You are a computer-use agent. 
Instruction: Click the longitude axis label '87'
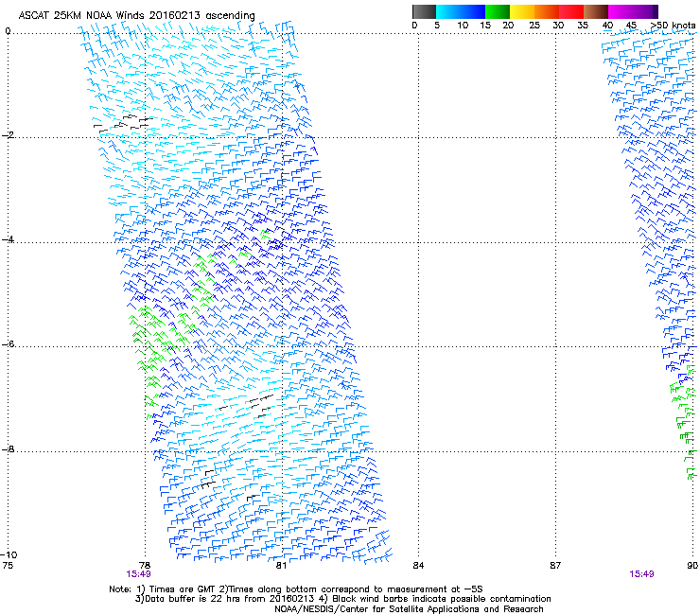(555, 566)
